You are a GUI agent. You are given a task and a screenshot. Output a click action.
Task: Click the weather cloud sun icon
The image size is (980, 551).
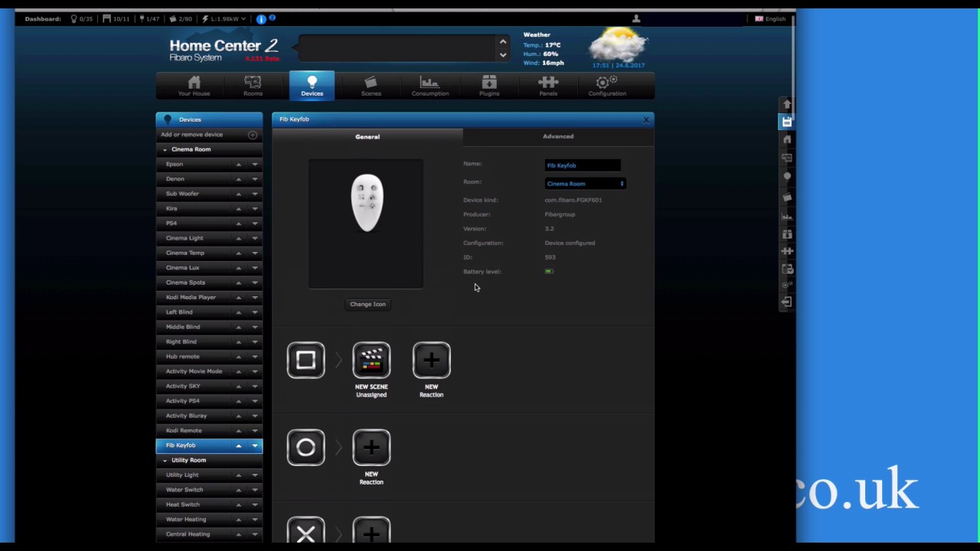click(x=617, y=46)
